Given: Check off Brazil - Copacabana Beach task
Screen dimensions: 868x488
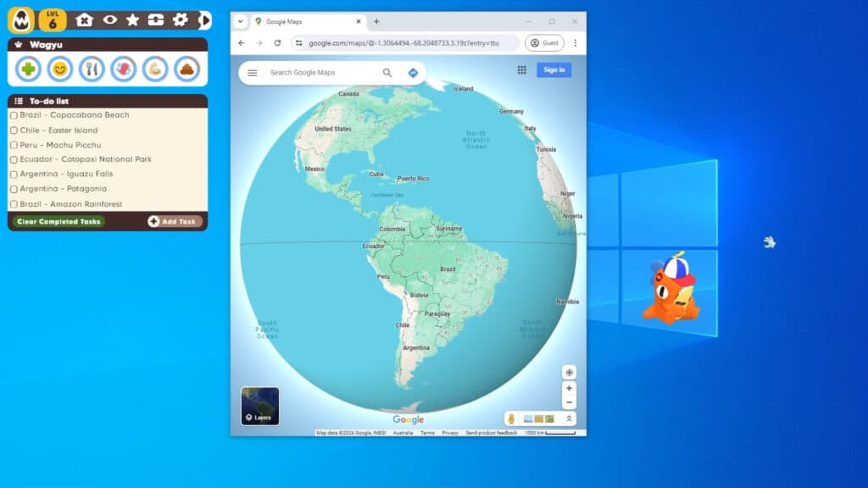Looking at the screenshot, I should (x=14, y=115).
